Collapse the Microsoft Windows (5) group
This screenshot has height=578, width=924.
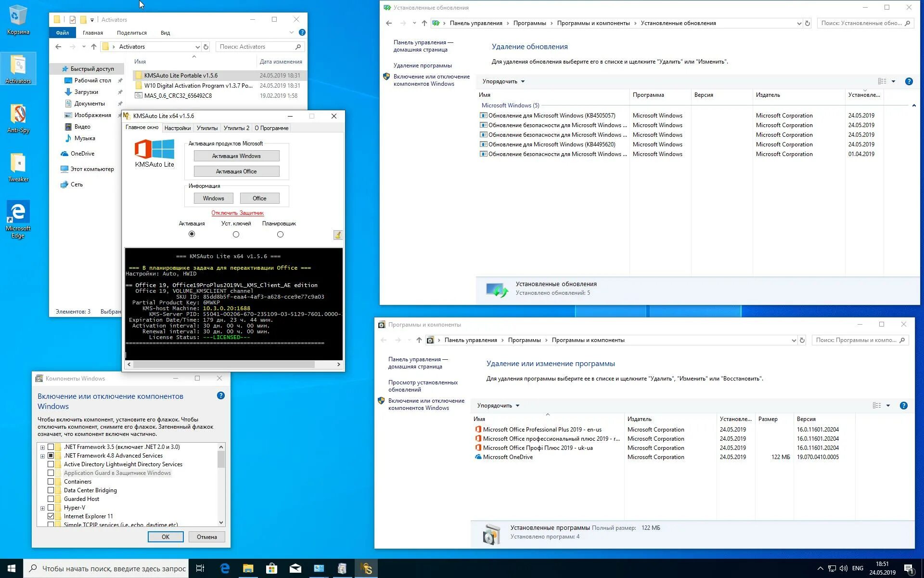click(x=913, y=105)
